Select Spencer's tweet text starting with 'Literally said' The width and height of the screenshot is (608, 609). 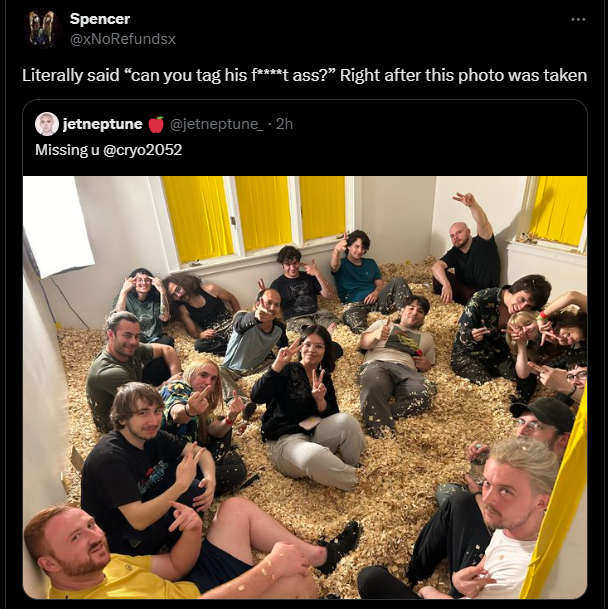pyautogui.click(x=304, y=75)
